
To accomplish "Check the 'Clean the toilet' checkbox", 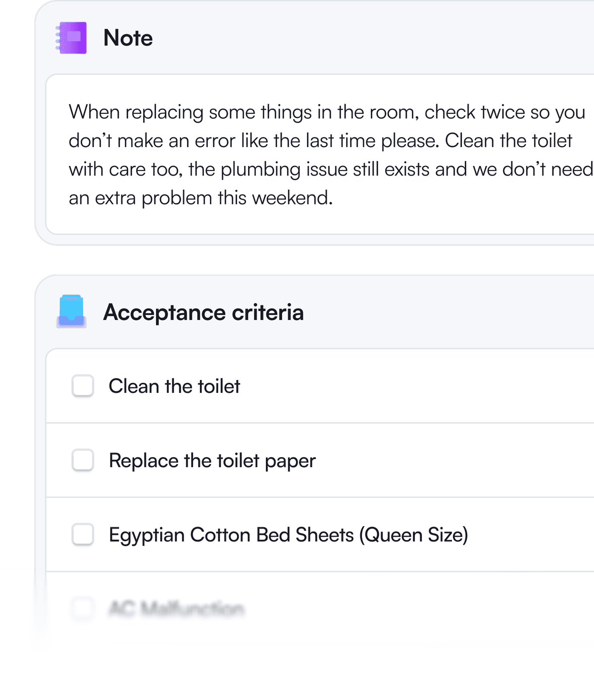I will (83, 386).
